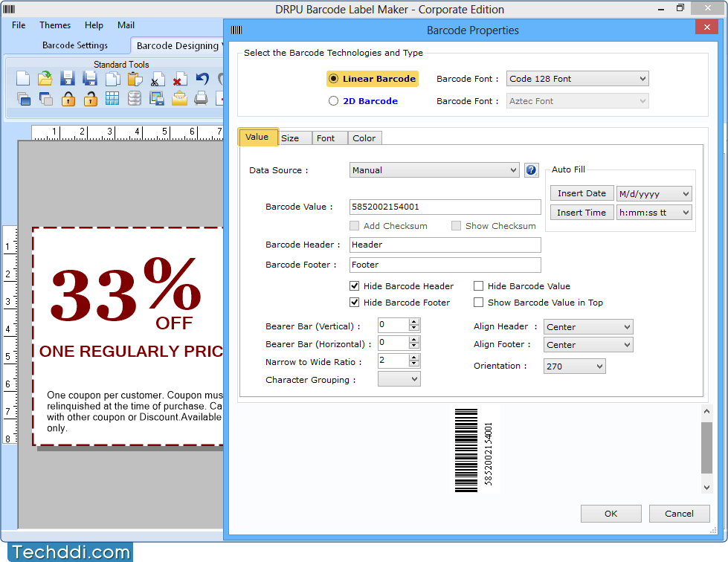Decrease the Bearer Bar (Horizontal) value
Screen dimensions: 728x562
414,346
